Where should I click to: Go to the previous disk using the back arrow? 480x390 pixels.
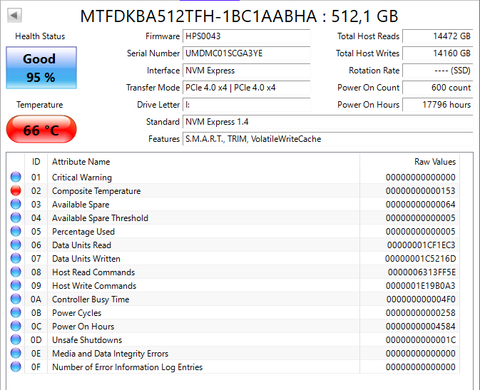pos(14,15)
